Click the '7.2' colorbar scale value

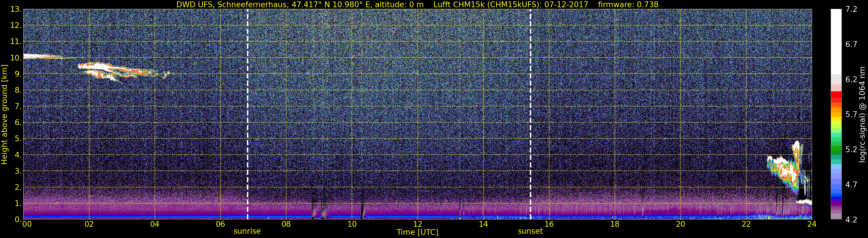pyautogui.click(x=851, y=10)
